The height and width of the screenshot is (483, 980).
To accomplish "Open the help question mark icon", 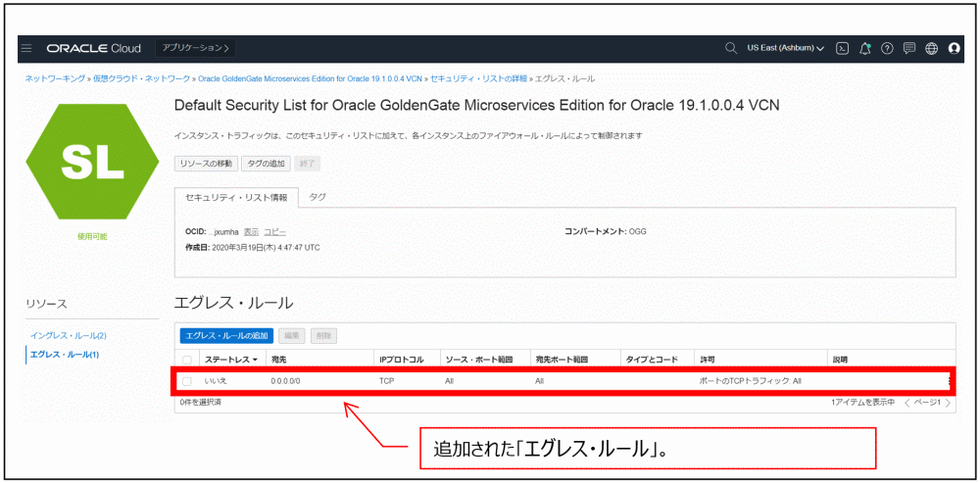I will [887, 49].
